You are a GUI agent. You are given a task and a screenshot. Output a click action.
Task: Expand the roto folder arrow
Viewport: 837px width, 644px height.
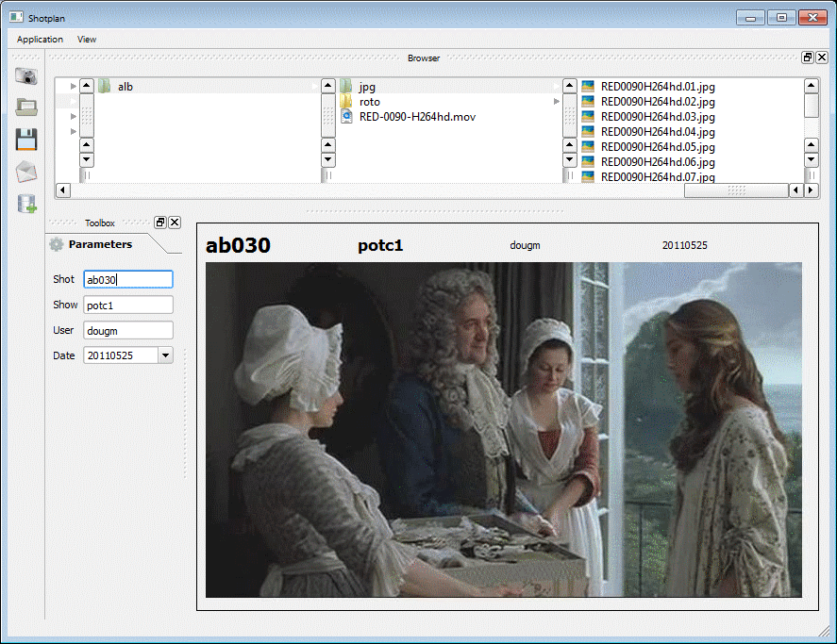pyautogui.click(x=556, y=102)
